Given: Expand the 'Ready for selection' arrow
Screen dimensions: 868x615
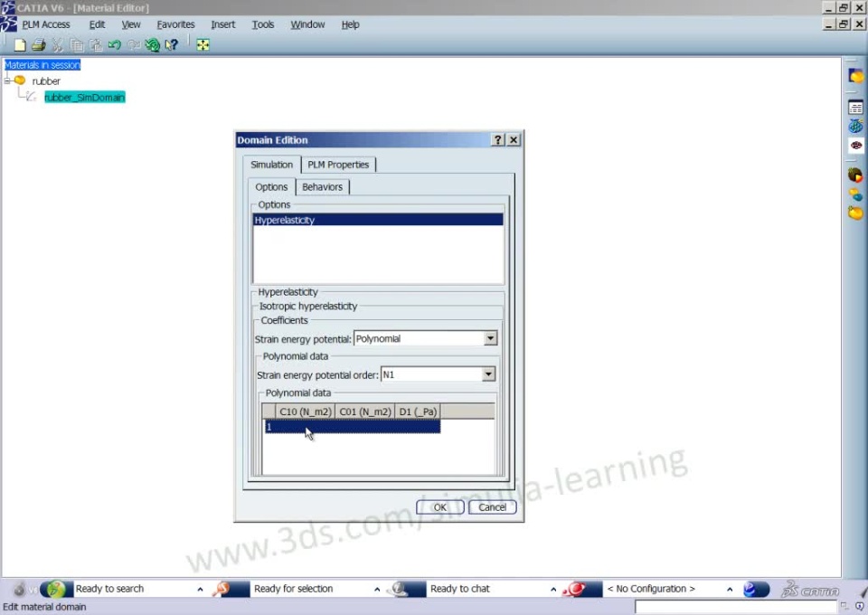Looking at the screenshot, I should (377, 590).
